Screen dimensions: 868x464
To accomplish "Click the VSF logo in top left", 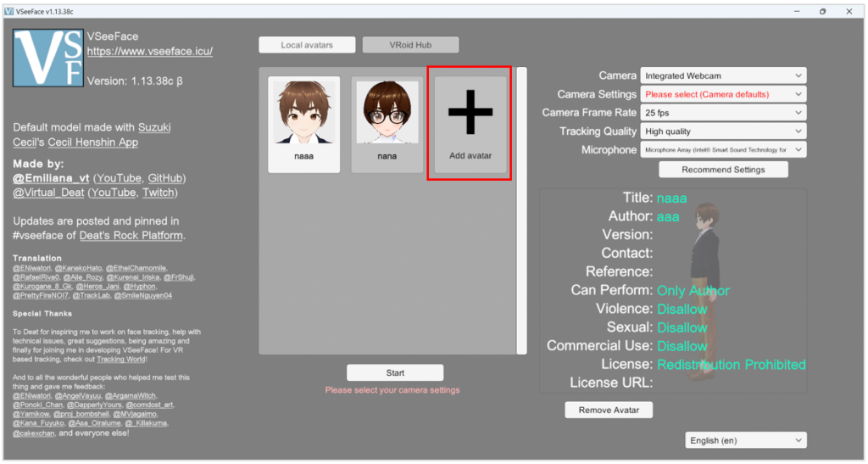I will click(x=47, y=58).
